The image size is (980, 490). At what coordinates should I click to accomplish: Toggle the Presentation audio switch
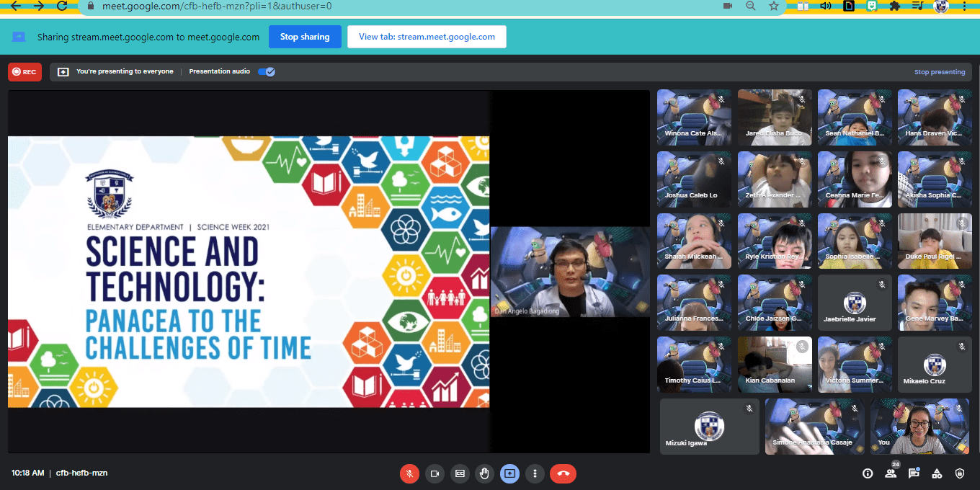267,71
